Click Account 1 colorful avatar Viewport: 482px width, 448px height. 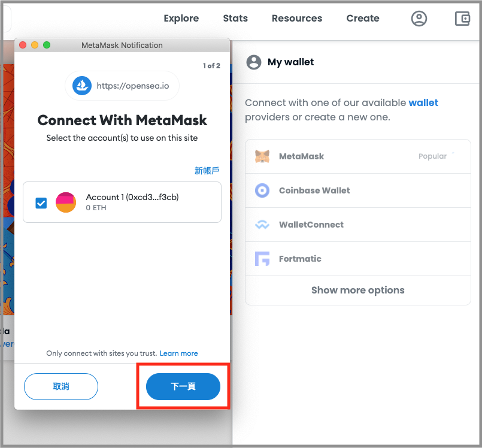(x=66, y=202)
